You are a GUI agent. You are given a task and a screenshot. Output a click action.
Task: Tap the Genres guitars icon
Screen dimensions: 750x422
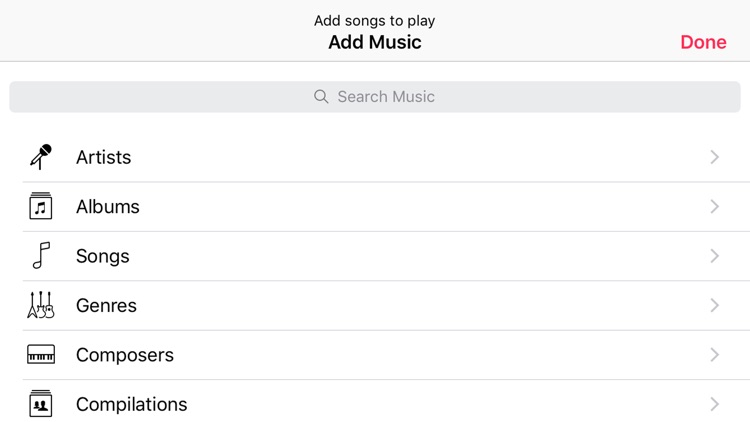pos(41,305)
